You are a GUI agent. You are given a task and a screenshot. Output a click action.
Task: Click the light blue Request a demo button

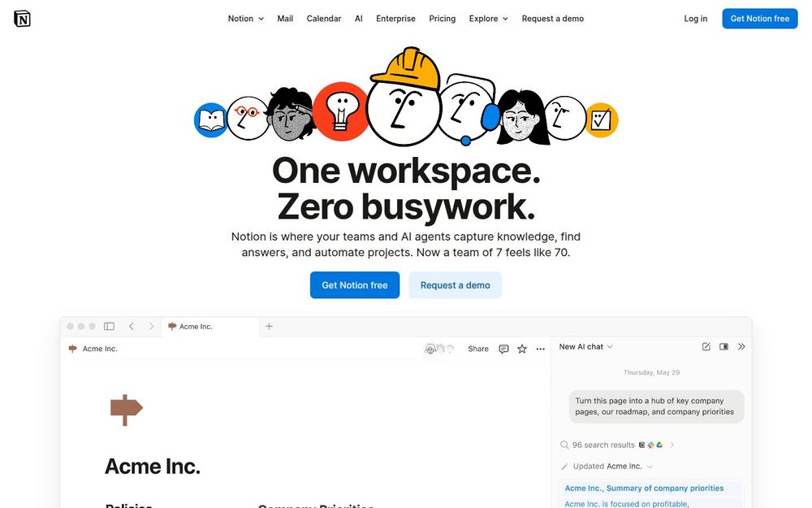[x=456, y=285]
